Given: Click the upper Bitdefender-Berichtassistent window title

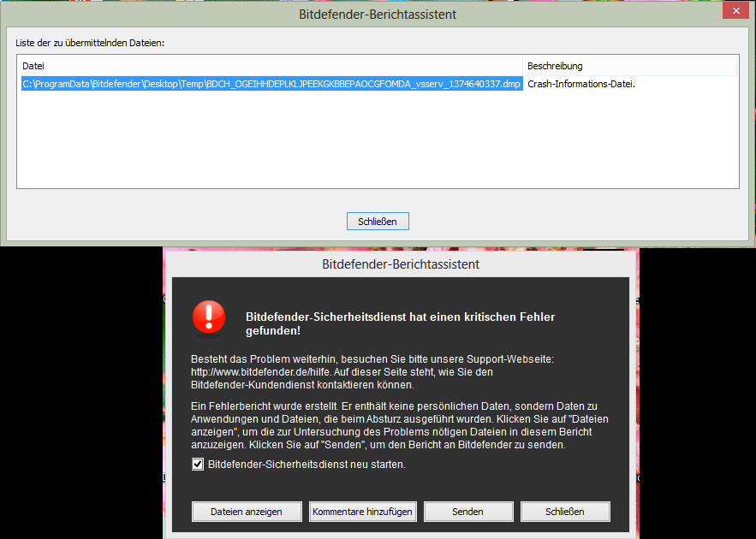Looking at the screenshot, I should point(378,15).
